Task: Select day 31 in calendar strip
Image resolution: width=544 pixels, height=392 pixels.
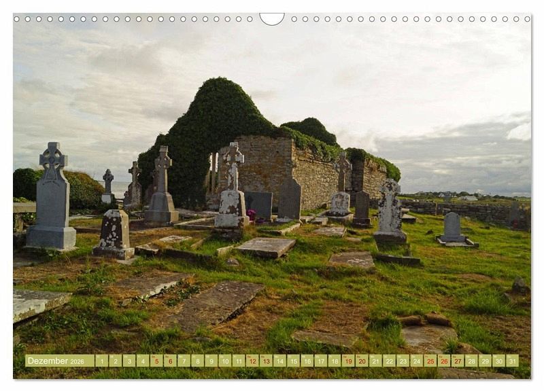Action: (x=513, y=361)
